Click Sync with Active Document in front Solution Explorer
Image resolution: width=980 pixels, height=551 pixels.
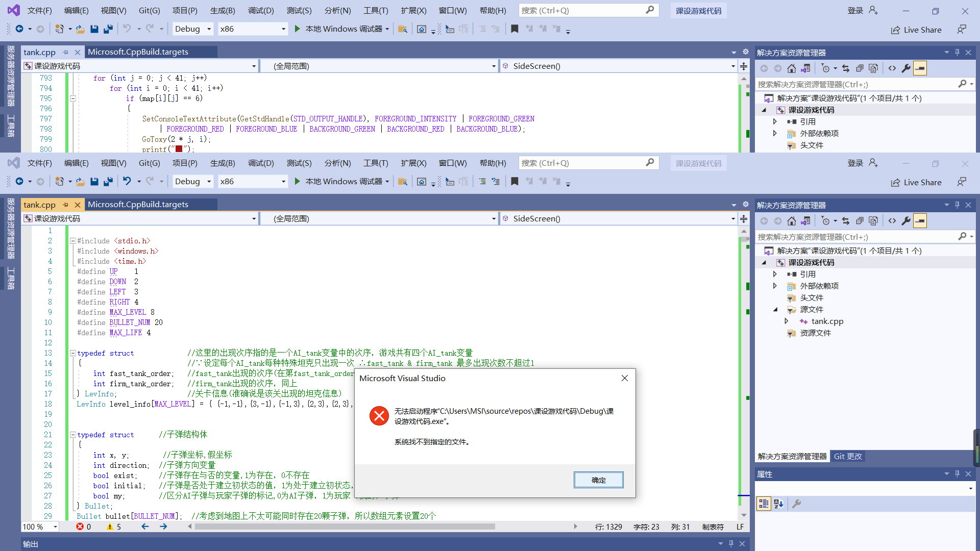[846, 221]
